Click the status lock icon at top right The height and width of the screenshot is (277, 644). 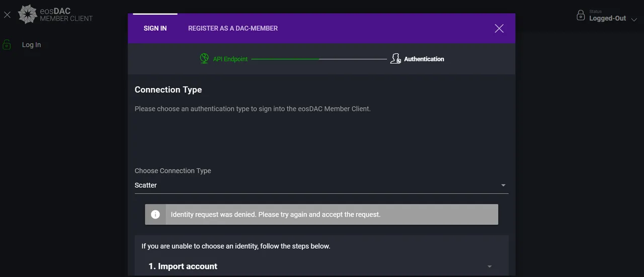point(581,16)
